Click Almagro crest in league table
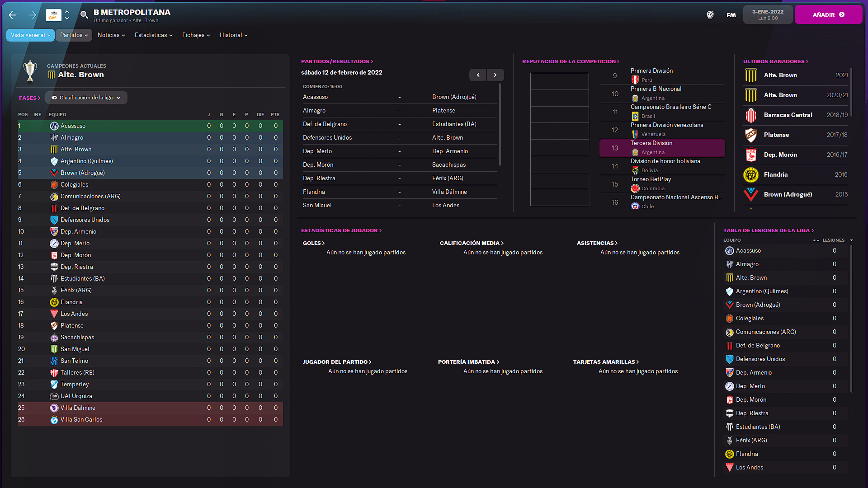868x488 pixels. pyautogui.click(x=54, y=138)
